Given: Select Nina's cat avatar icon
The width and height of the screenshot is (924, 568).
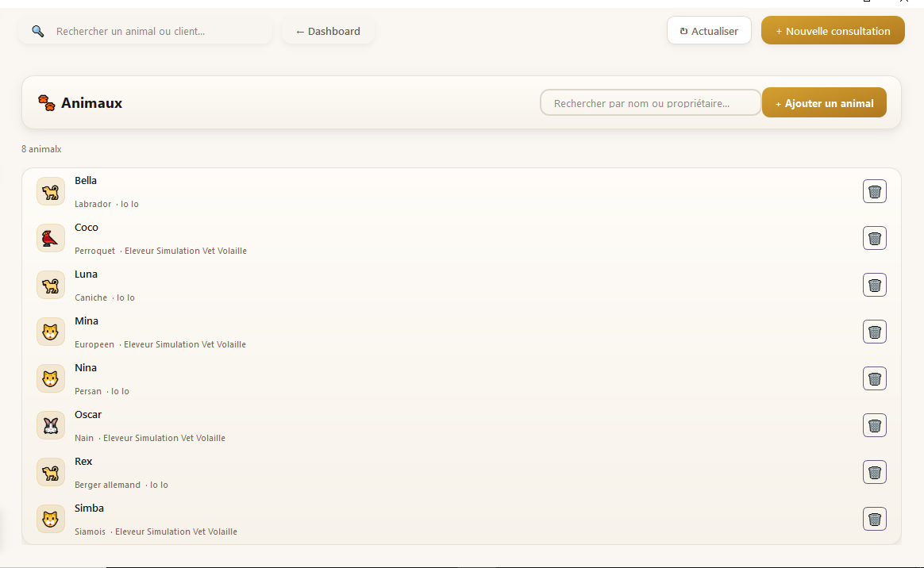Looking at the screenshot, I should (x=51, y=378).
